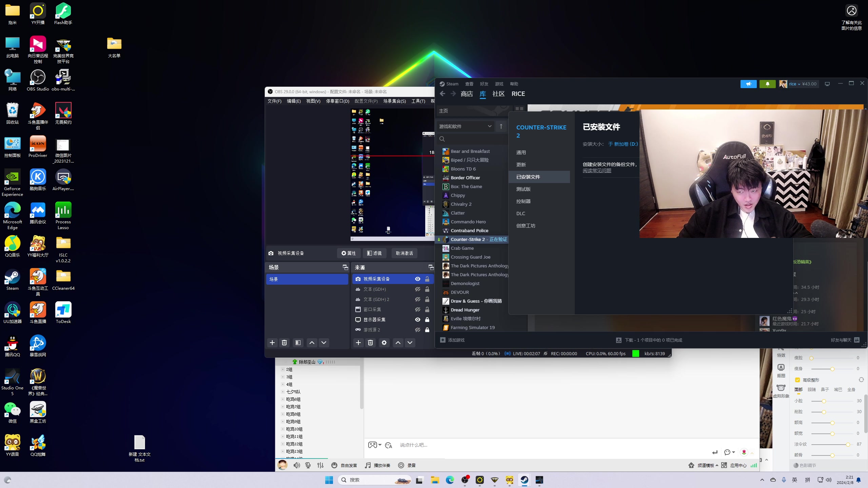Viewport: 868px width, 488px height.
Task: Toggle visibility of 窗口采集 source
Action: click(x=418, y=309)
